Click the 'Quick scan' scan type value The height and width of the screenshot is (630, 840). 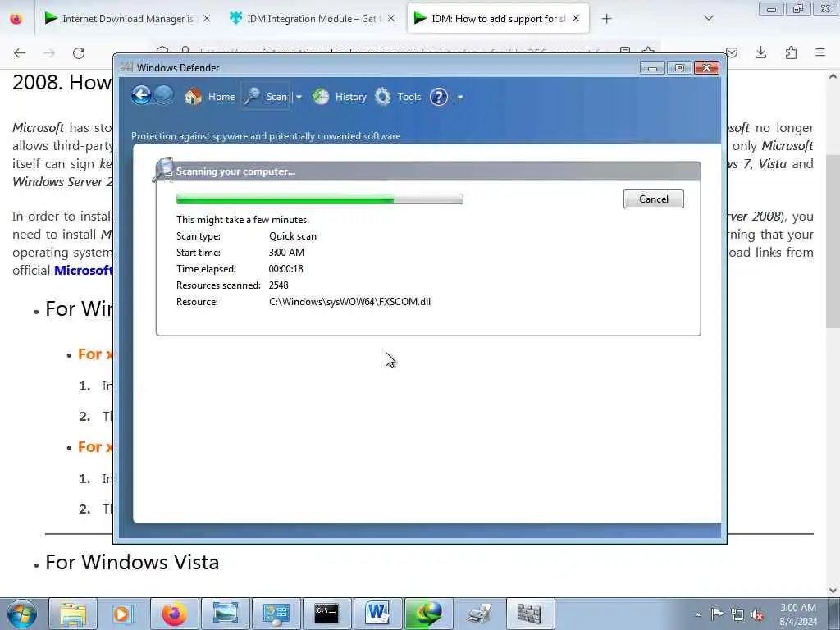[x=293, y=236]
